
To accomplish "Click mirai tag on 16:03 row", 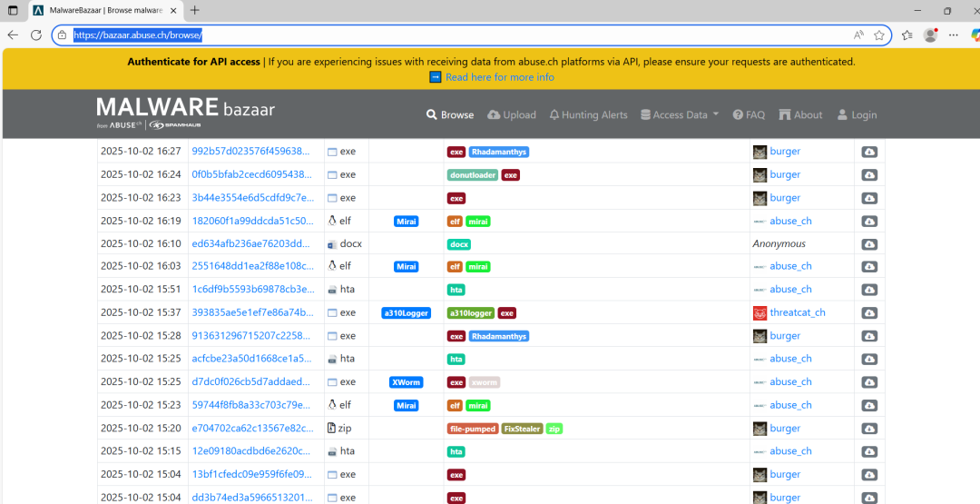I will tap(478, 267).
